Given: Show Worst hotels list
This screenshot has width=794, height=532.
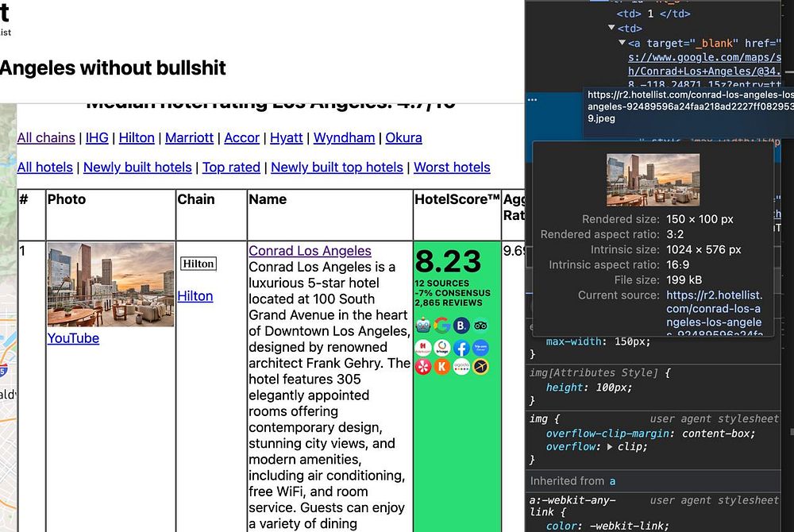Looking at the screenshot, I should pos(452,167).
